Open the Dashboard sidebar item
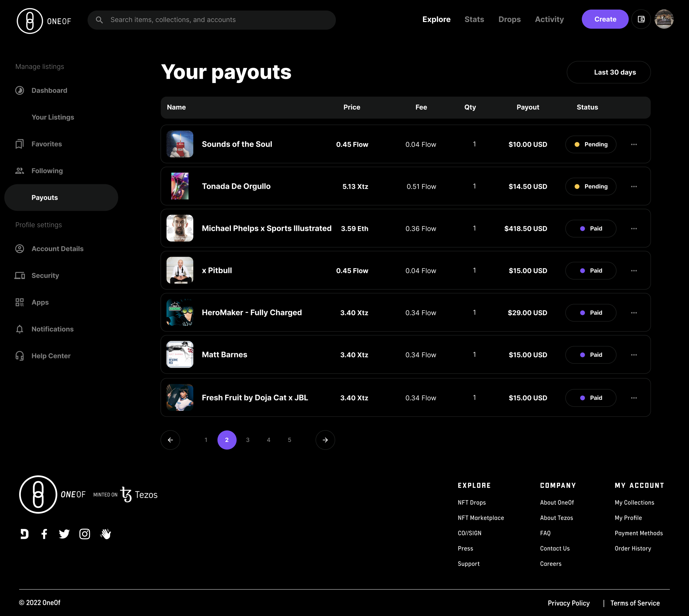The height and width of the screenshot is (616, 689). pyautogui.click(x=41, y=90)
